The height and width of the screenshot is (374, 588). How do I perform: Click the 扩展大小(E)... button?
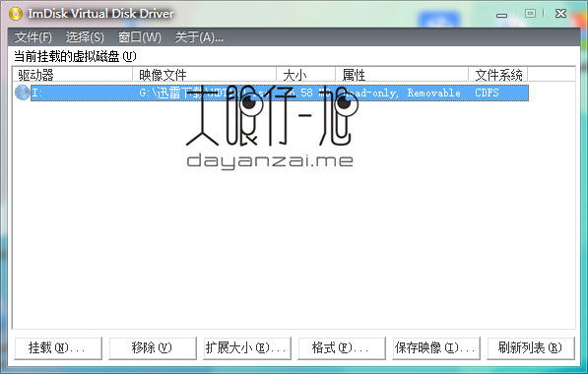click(x=247, y=348)
